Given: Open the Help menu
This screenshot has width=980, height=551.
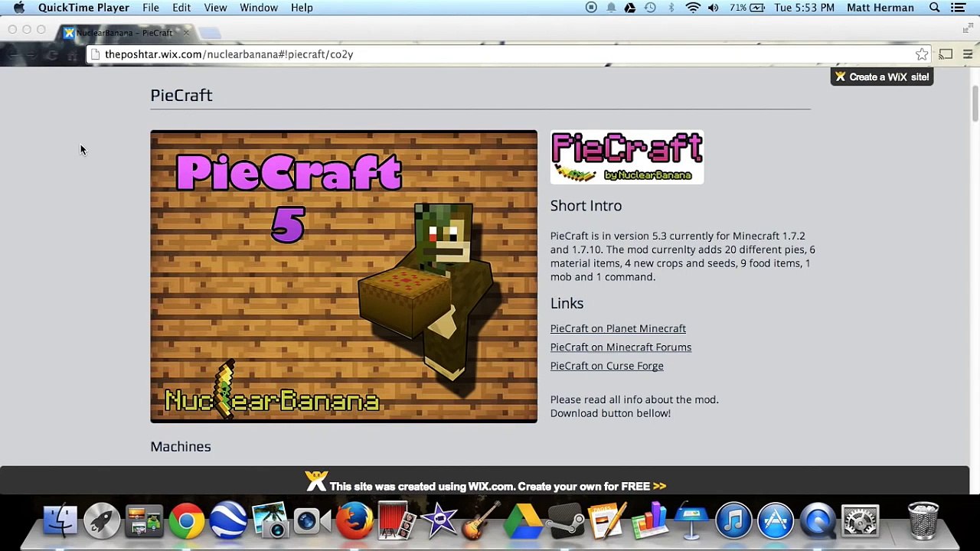Looking at the screenshot, I should coord(302,8).
